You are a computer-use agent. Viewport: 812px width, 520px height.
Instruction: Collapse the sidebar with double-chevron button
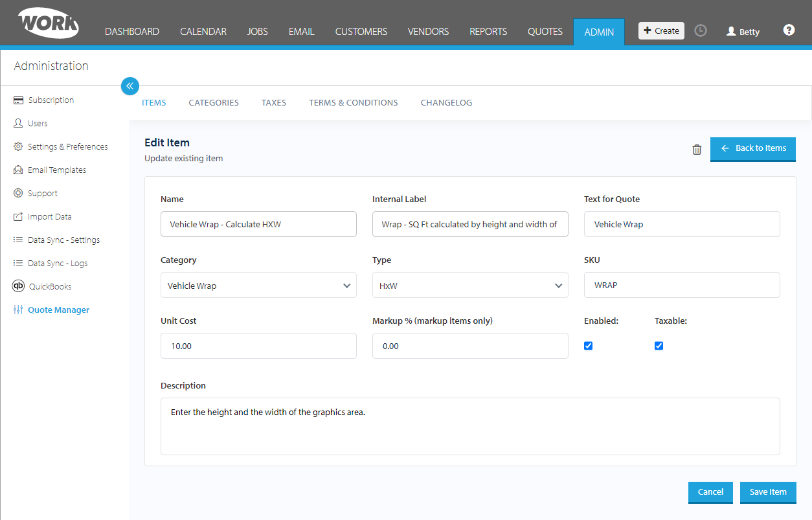point(130,85)
